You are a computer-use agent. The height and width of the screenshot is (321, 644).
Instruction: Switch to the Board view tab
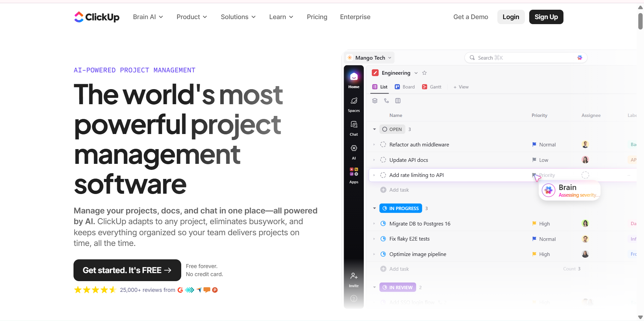(x=405, y=87)
